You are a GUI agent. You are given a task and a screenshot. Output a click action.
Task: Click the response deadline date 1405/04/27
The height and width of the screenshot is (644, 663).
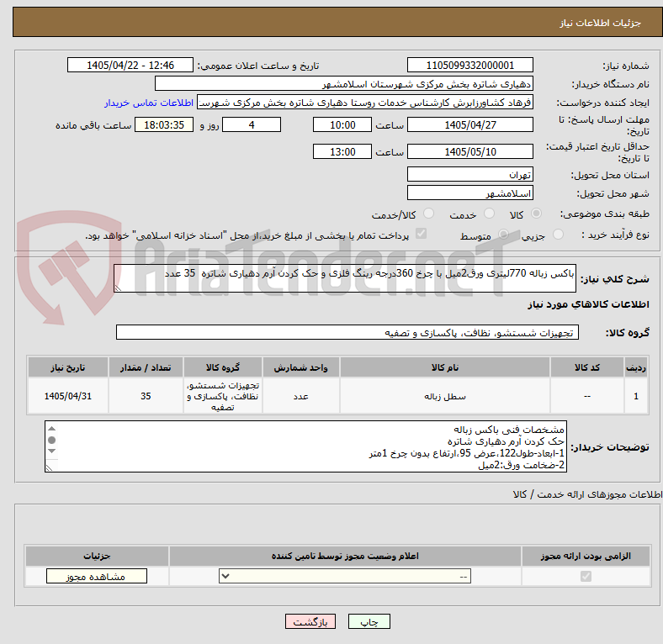469,124
